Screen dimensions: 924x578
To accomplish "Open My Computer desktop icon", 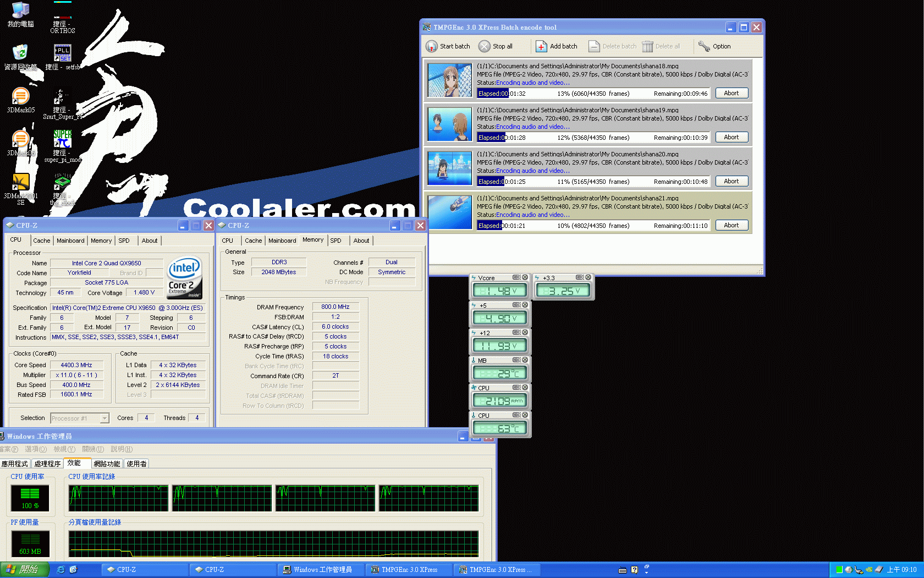I will [20, 14].
